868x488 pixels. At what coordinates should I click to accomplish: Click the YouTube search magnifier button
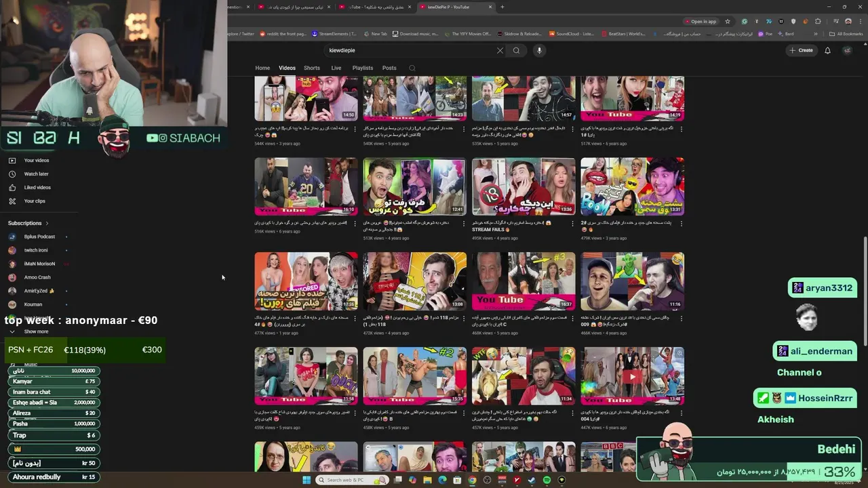[x=516, y=50]
